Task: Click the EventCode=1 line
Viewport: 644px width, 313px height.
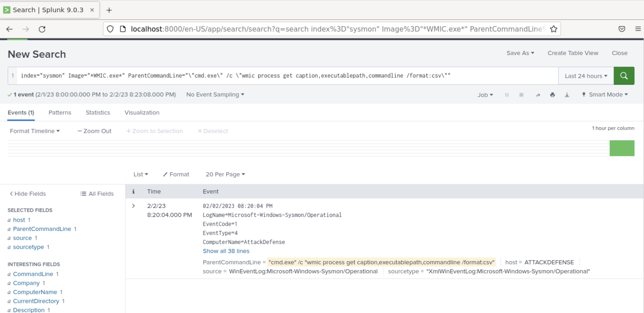Action: click(220, 224)
